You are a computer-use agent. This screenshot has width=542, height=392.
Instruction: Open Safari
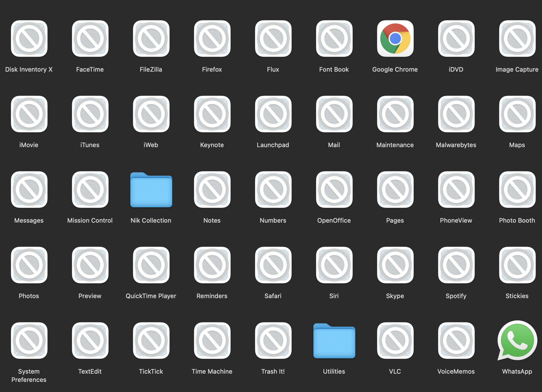tap(273, 265)
